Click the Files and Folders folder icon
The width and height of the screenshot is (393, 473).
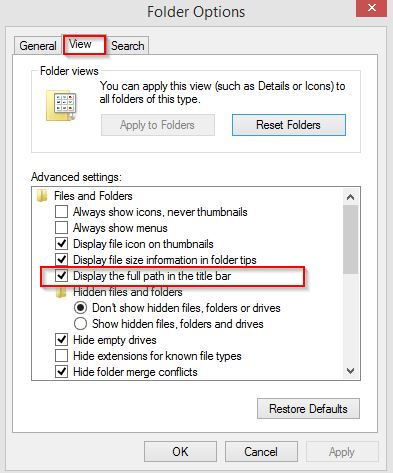coord(42,196)
